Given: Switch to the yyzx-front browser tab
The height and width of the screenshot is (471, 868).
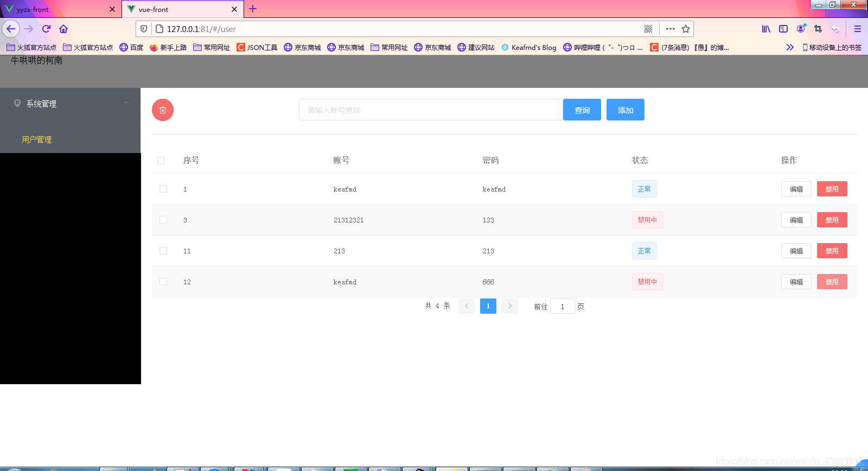Looking at the screenshot, I should [x=61, y=9].
